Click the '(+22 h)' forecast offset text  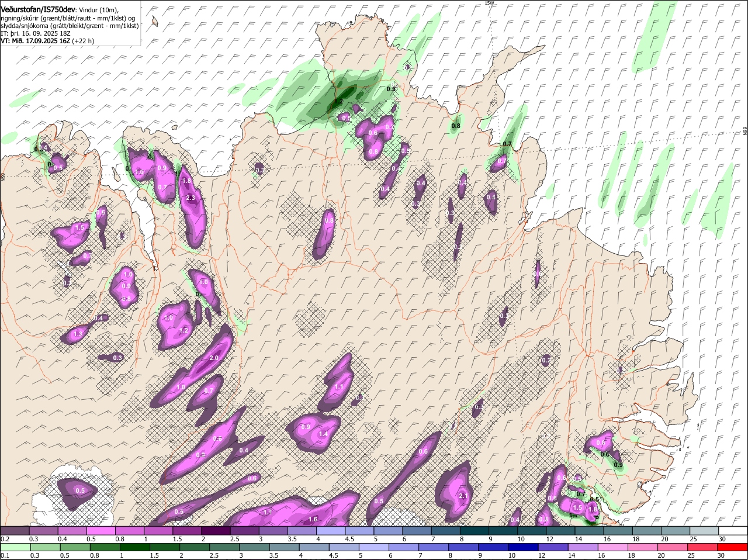coord(83,41)
